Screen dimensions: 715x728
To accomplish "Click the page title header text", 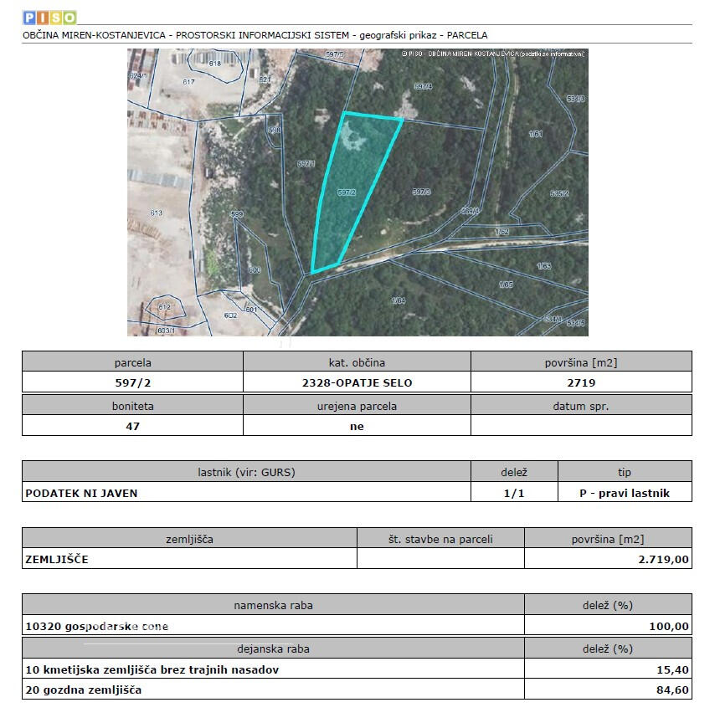I will [255, 35].
